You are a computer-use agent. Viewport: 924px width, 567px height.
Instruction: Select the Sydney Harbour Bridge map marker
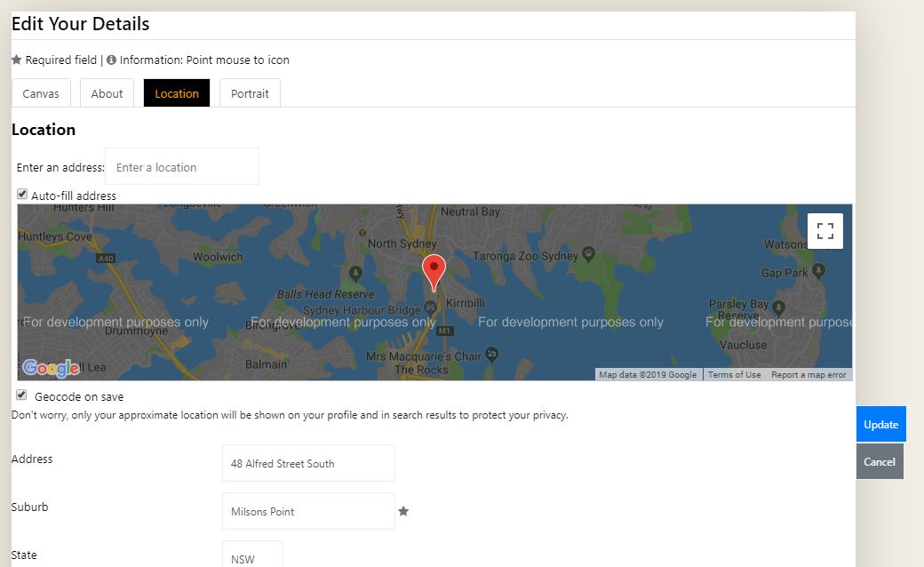(430, 307)
